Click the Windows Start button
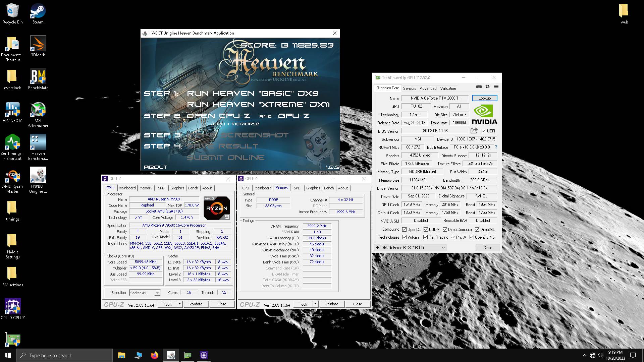 (8, 355)
